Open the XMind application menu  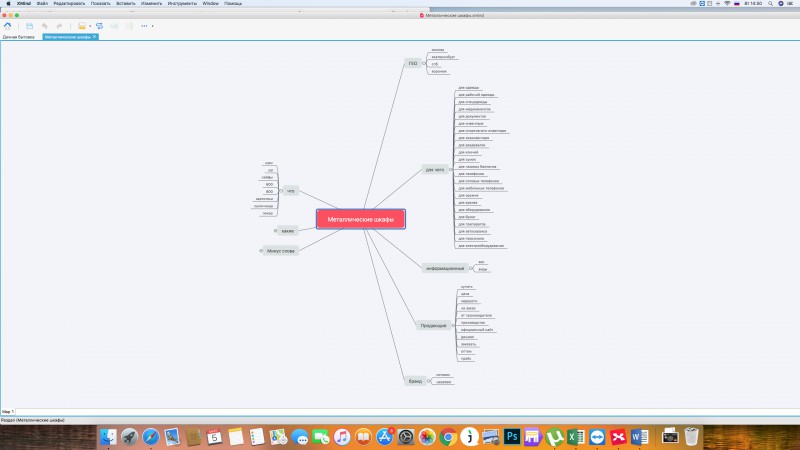[23, 4]
